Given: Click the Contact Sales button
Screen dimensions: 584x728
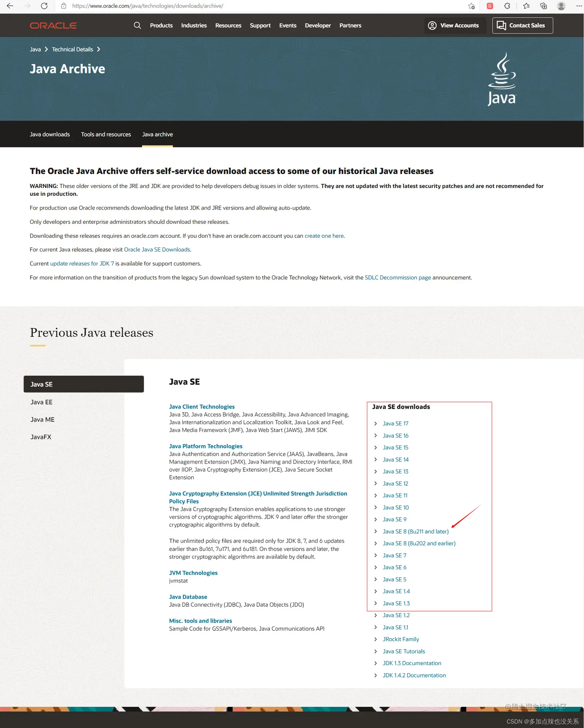Looking at the screenshot, I should [522, 25].
